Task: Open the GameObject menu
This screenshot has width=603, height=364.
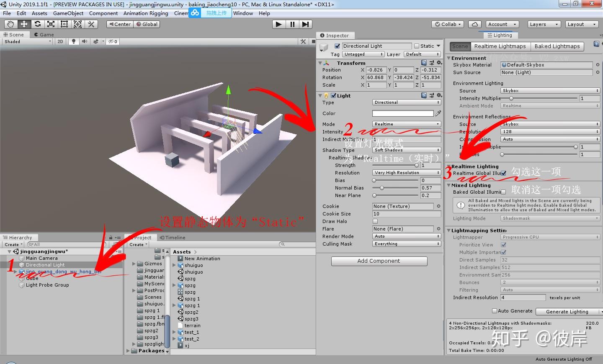Action: [68, 13]
